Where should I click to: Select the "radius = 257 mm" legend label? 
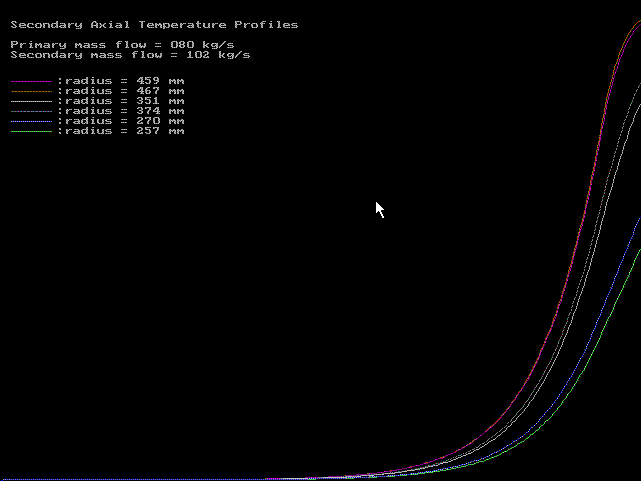tap(123, 130)
